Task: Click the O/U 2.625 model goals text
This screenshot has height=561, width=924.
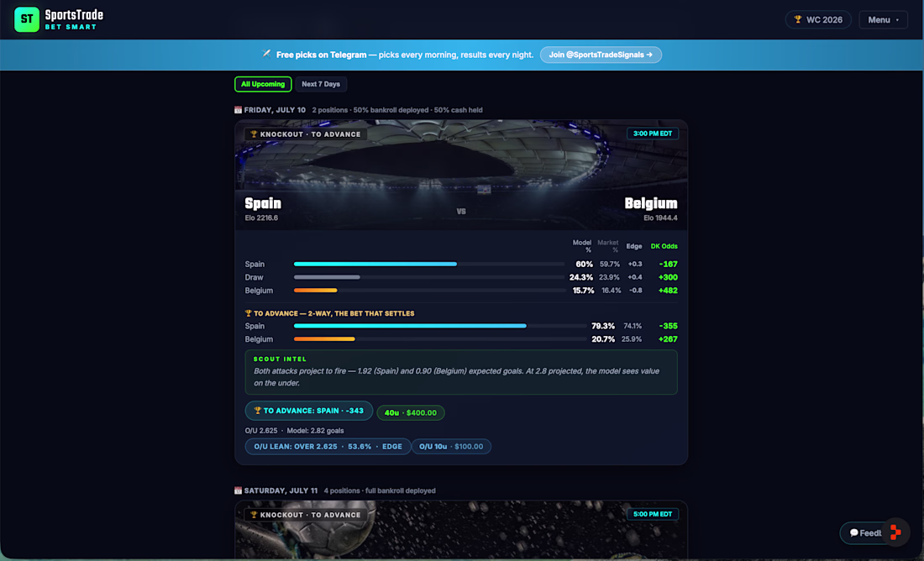Action: pyautogui.click(x=294, y=431)
